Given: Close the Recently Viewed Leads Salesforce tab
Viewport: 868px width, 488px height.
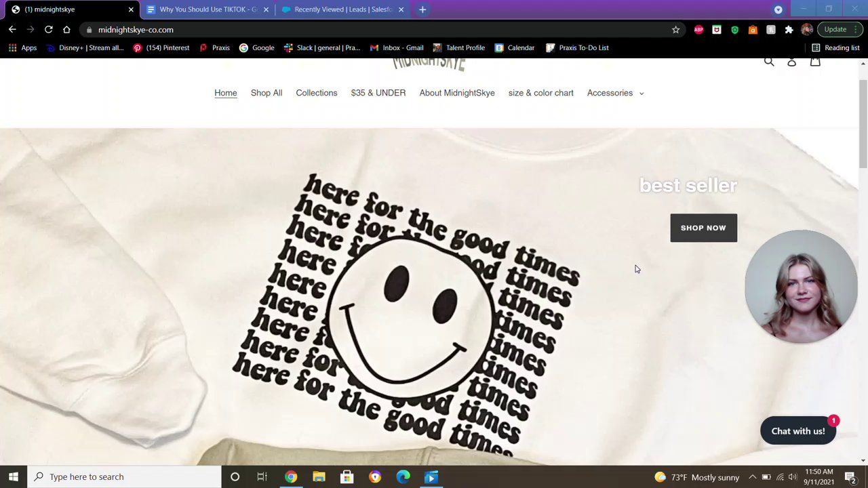Looking at the screenshot, I should point(401,9).
